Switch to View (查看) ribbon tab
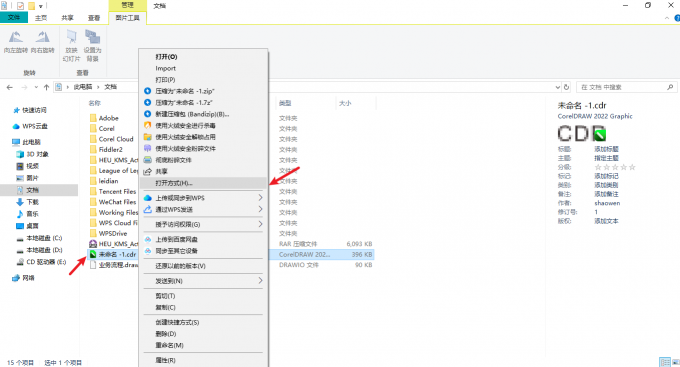Image resolution: width=680 pixels, height=367 pixels. tap(94, 18)
